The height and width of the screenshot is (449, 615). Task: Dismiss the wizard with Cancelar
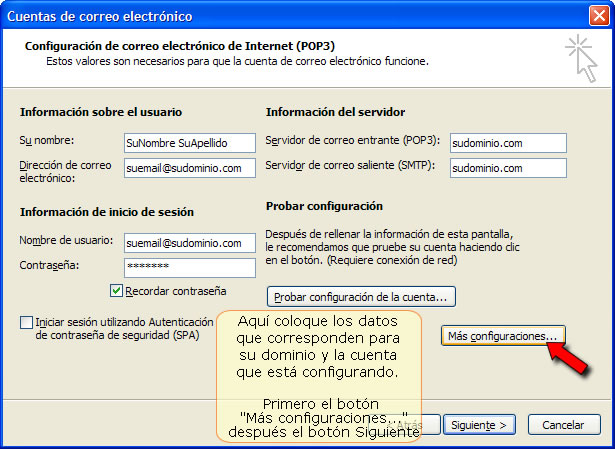click(564, 425)
